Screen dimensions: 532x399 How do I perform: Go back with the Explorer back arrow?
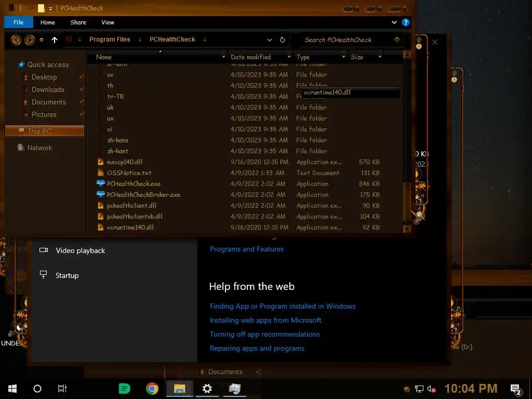pos(16,40)
